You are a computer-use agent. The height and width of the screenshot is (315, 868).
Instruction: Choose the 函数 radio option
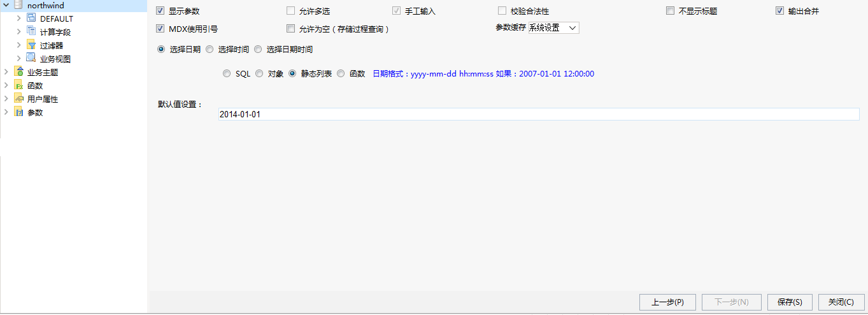(341, 73)
